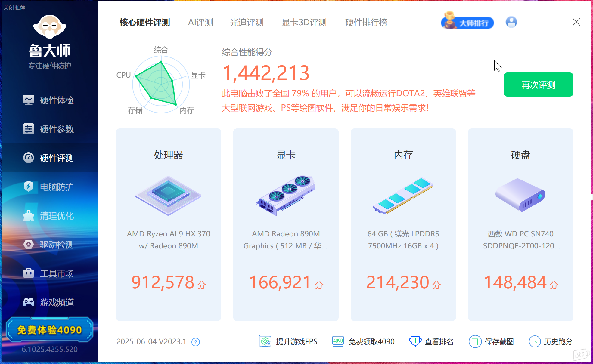Click AMD Radeon 890M Graphics text

click(x=285, y=240)
